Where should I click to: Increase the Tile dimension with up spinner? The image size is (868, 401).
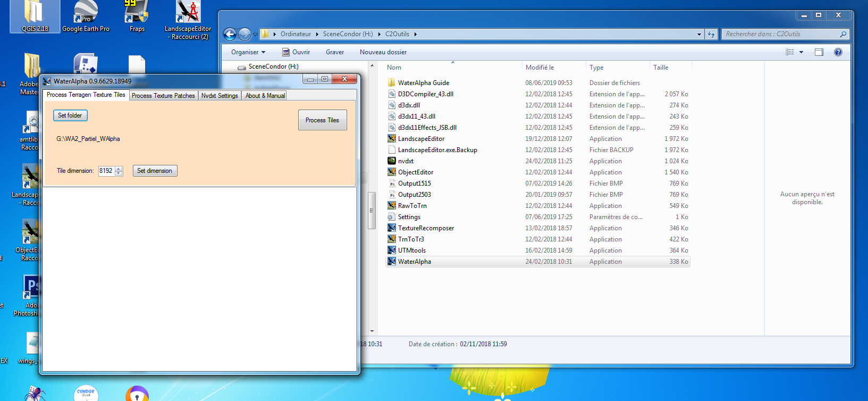click(x=119, y=169)
